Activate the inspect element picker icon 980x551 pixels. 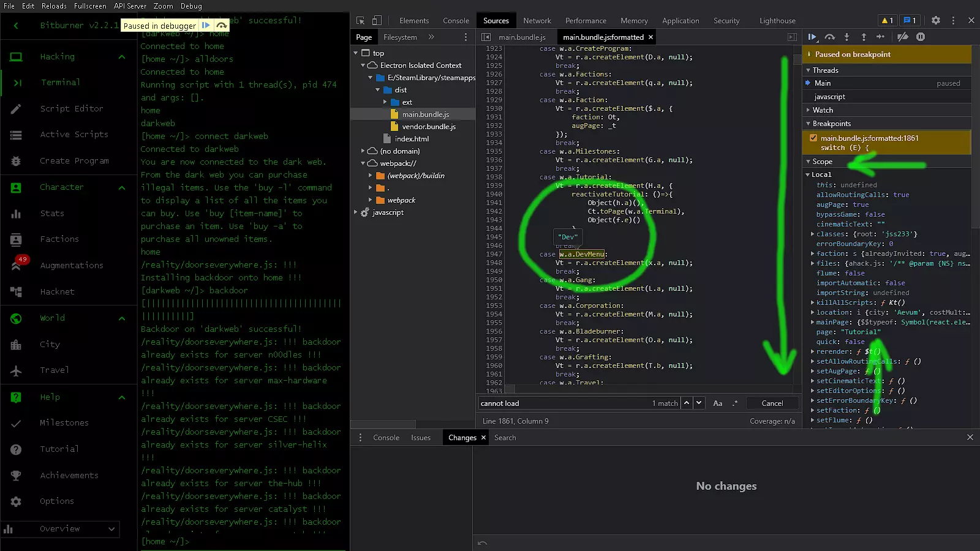(x=361, y=21)
